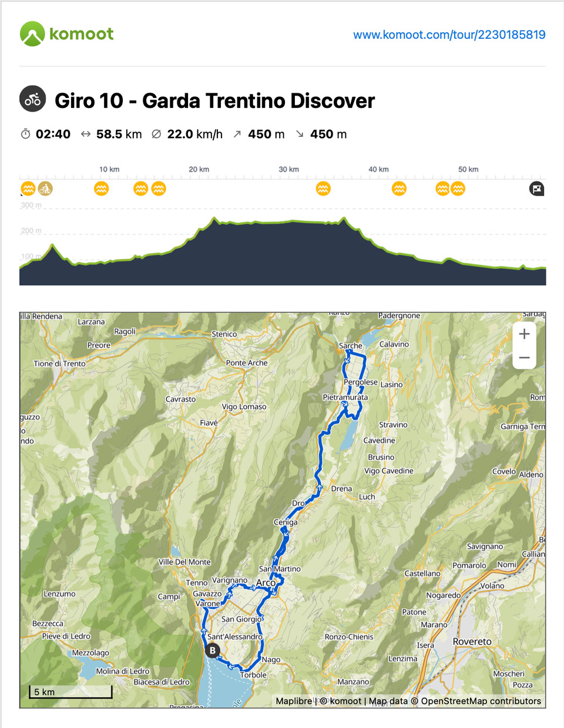
Task: Click the Arco town label on map
Action: pyautogui.click(x=266, y=582)
